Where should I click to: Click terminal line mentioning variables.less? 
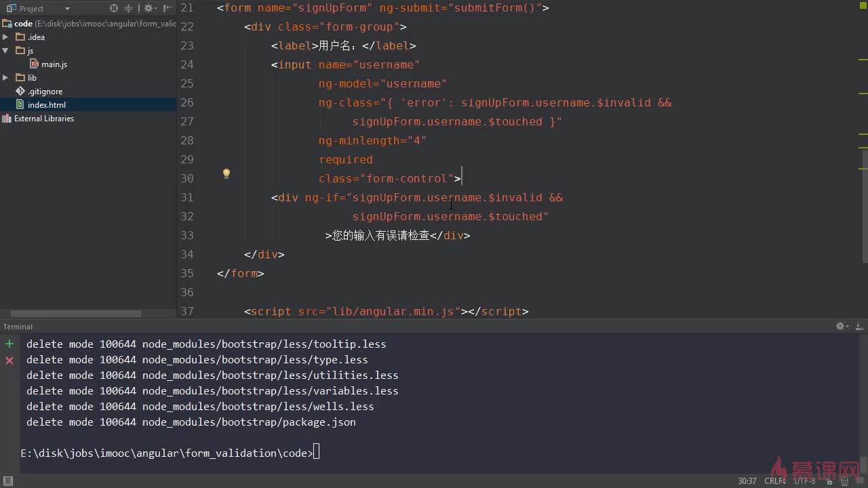coord(212,391)
